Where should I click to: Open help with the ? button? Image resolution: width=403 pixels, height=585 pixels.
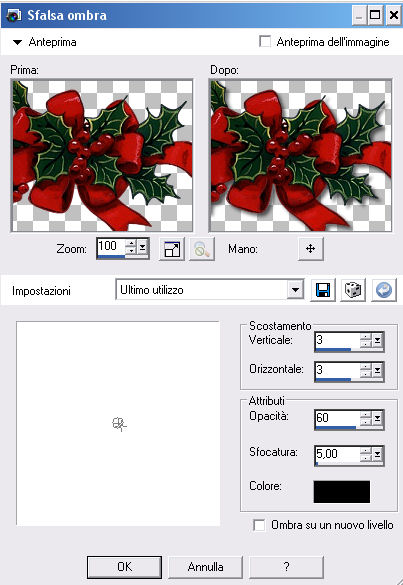[286, 567]
